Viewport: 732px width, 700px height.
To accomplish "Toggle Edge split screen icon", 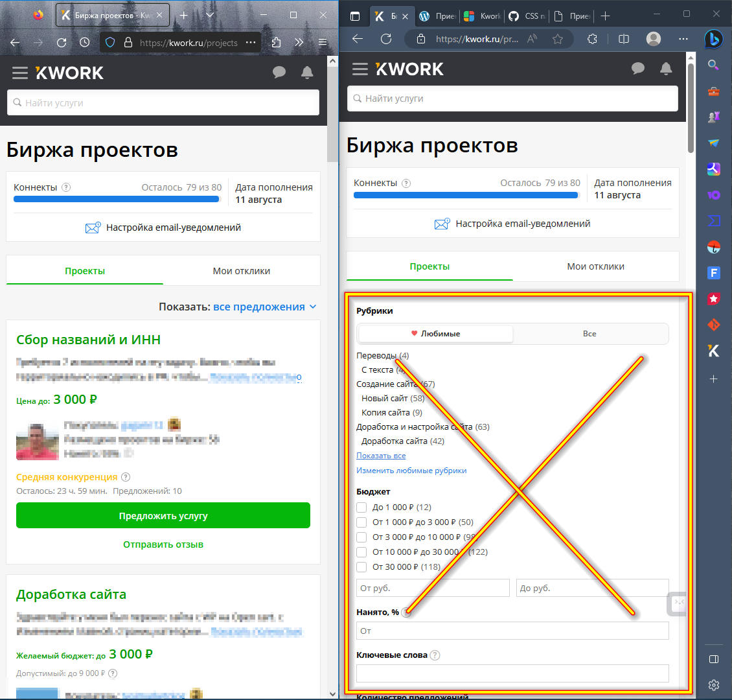I will click(624, 40).
